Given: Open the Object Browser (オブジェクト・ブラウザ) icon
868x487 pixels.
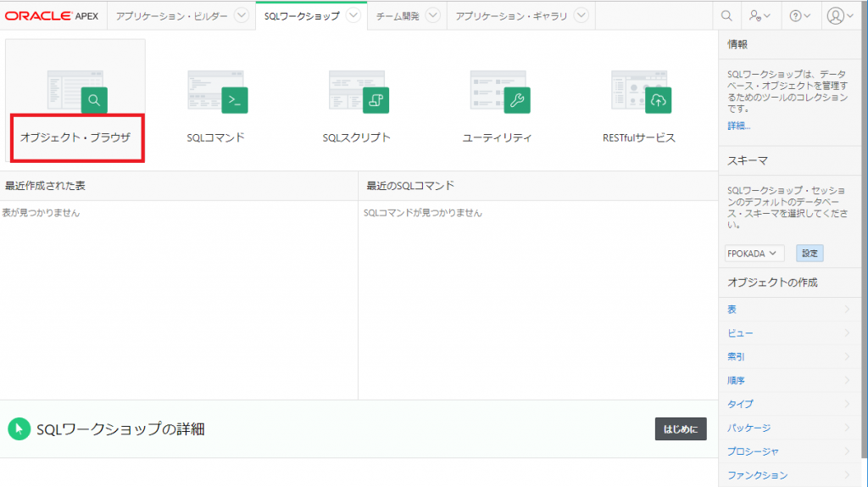Looking at the screenshot, I should click(x=77, y=92).
